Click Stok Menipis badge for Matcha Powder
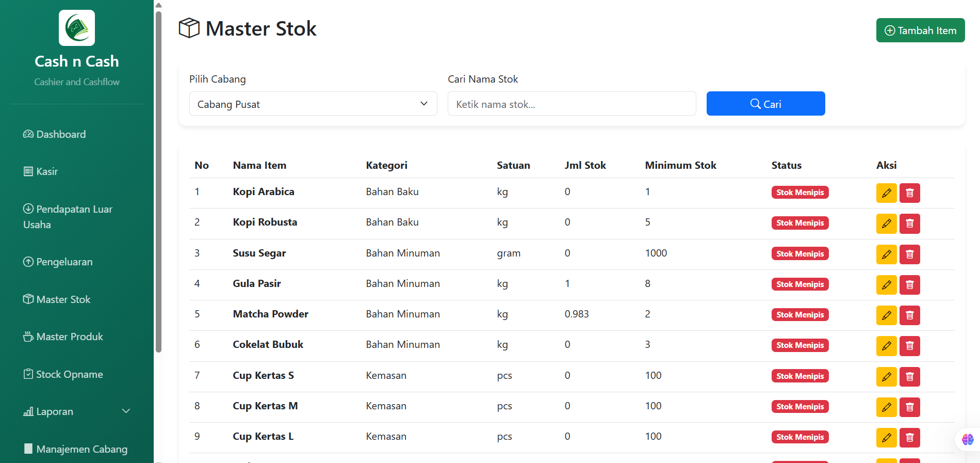The width and height of the screenshot is (980, 463). coord(800,315)
